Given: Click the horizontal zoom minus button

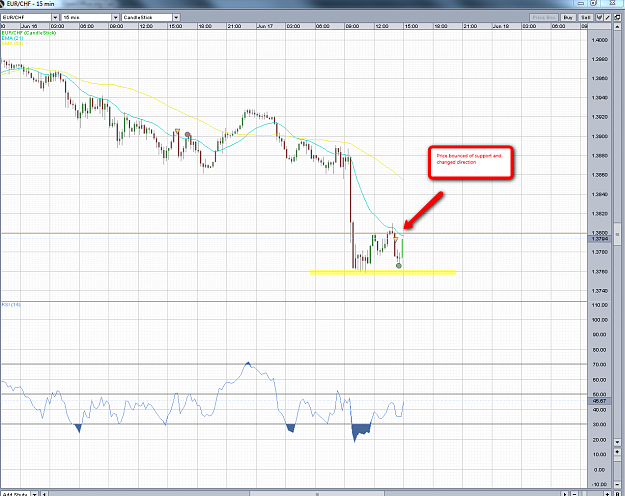Looking at the screenshot, I should (574, 494).
